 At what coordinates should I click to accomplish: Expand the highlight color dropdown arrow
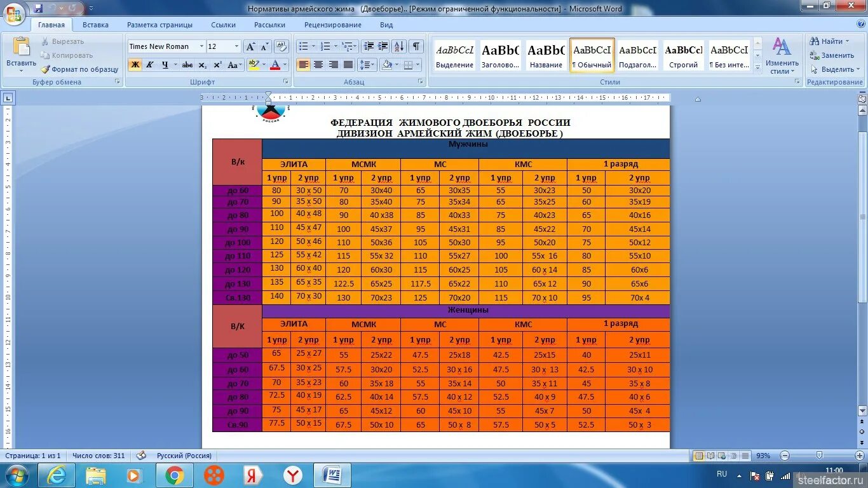point(264,65)
